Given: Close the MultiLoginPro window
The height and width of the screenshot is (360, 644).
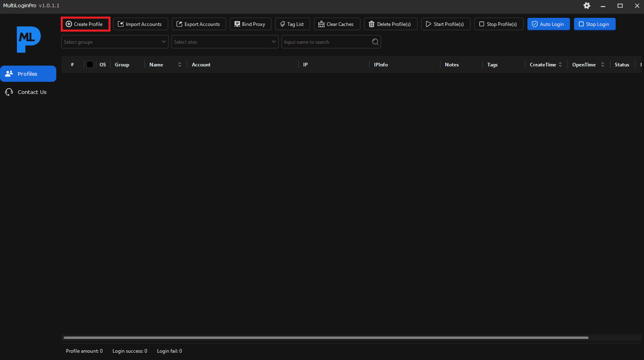Looking at the screenshot, I should point(637,6).
